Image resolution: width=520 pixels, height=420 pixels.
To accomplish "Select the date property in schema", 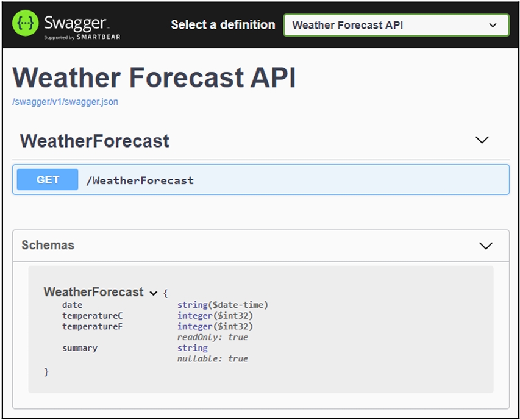I will [x=72, y=305].
